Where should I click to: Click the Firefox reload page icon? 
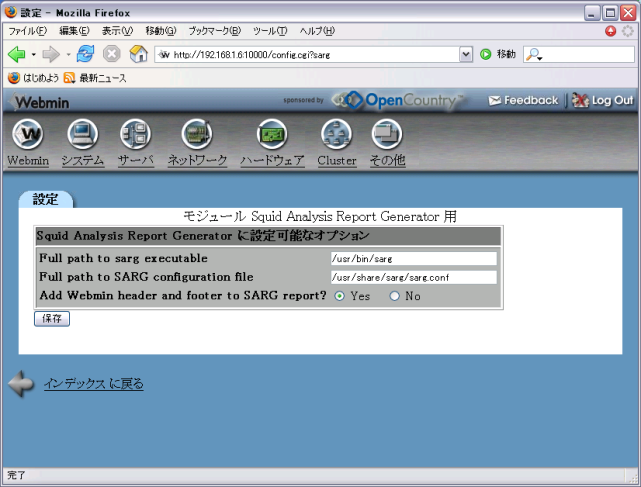click(x=86, y=54)
